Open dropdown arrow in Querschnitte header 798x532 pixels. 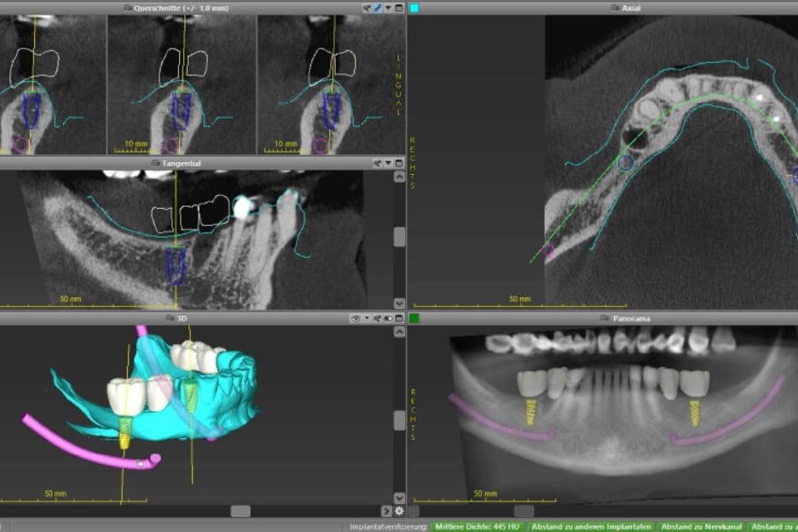(x=388, y=8)
